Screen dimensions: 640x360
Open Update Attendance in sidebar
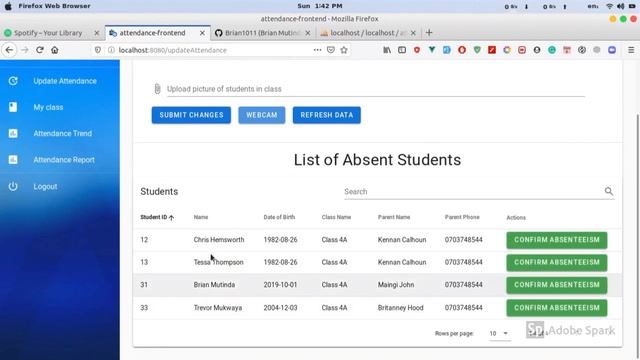pos(65,81)
